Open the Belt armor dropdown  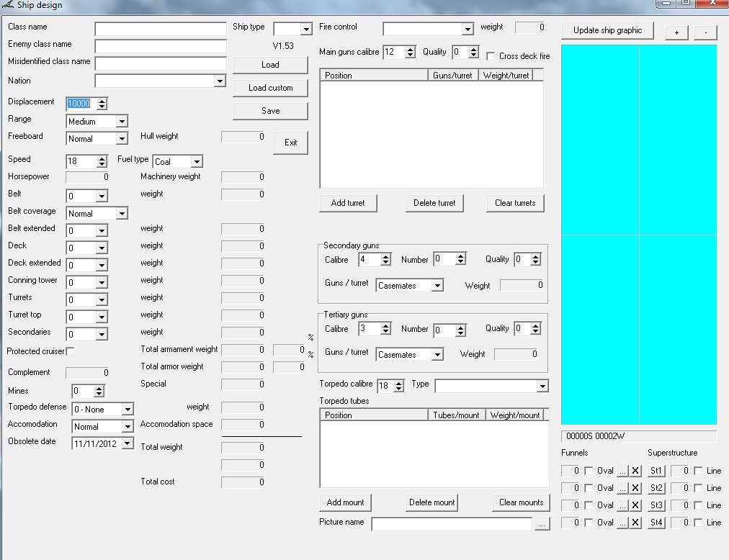pyautogui.click(x=102, y=196)
